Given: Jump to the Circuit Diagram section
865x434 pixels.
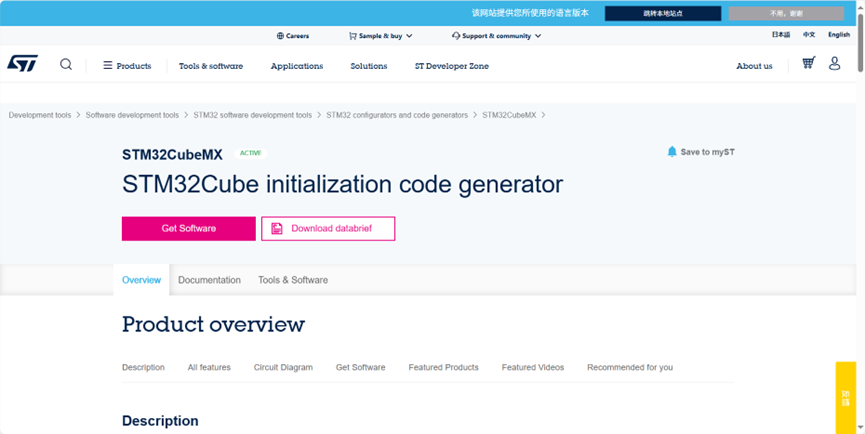Looking at the screenshot, I should tap(283, 367).
